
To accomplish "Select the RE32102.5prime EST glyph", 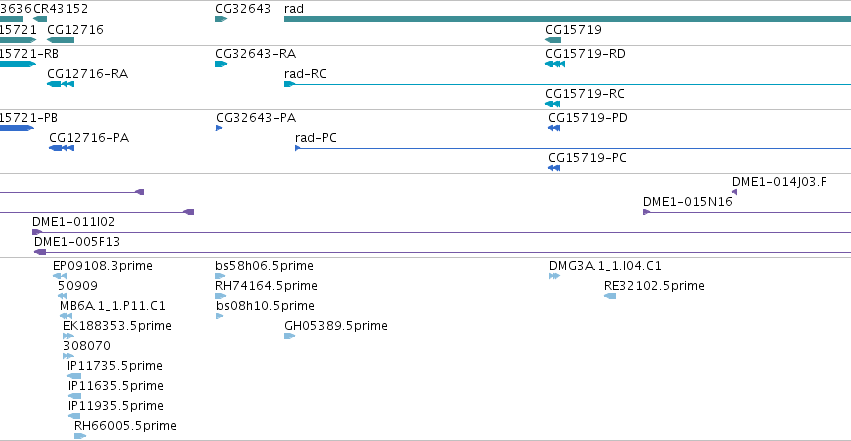I will point(610,296).
